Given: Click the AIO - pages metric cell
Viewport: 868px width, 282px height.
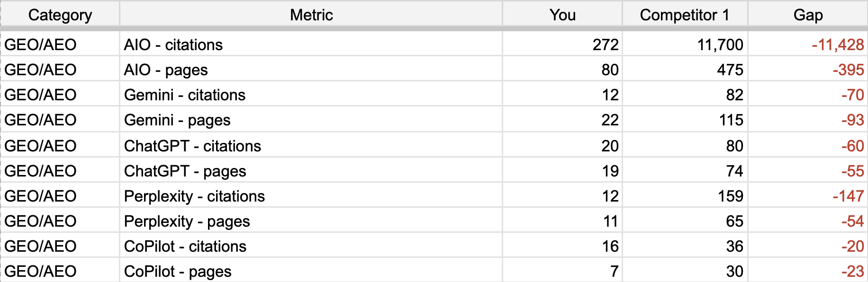Looking at the screenshot, I should [166, 70].
